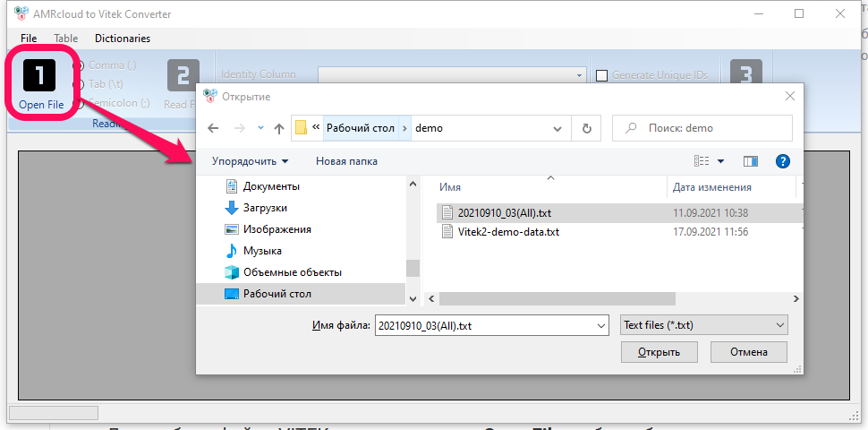Open the Упорядочить dropdown menu
Screen dimensions: 868x430
(251, 161)
